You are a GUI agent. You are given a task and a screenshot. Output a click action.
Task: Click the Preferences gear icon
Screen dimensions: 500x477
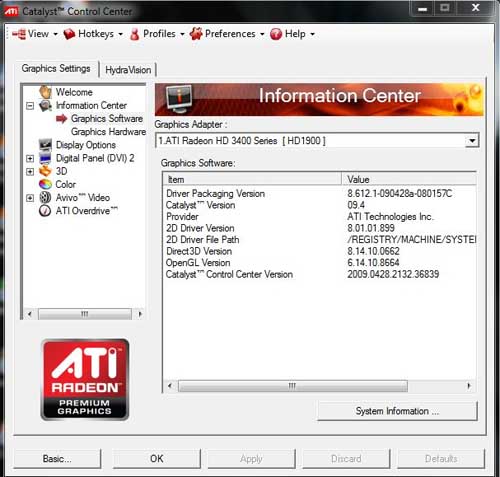pos(196,34)
